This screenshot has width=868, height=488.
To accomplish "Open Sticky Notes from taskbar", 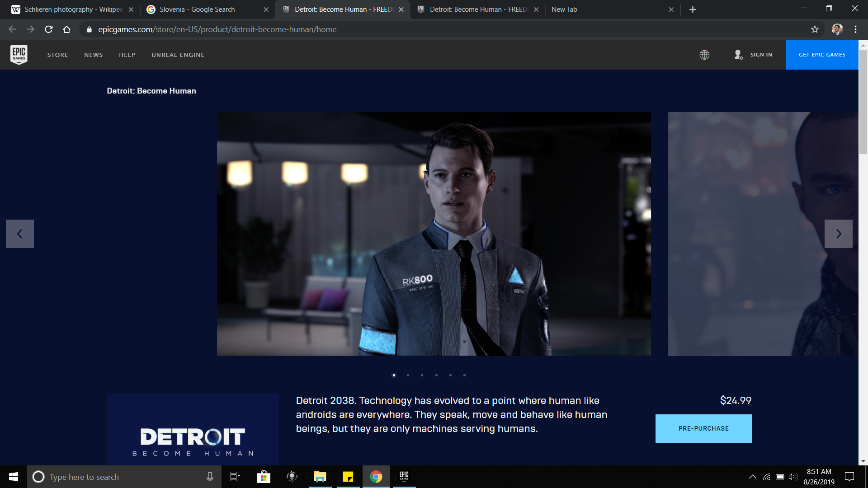I will click(348, 477).
